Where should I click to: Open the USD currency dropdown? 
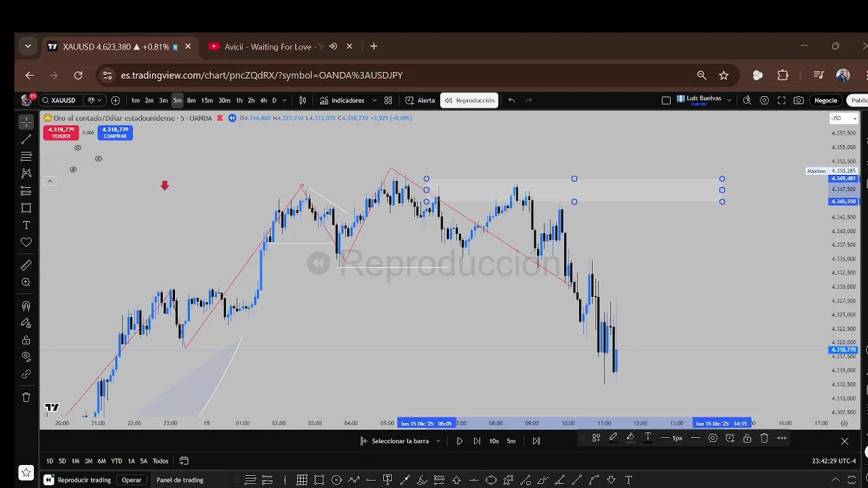point(844,118)
